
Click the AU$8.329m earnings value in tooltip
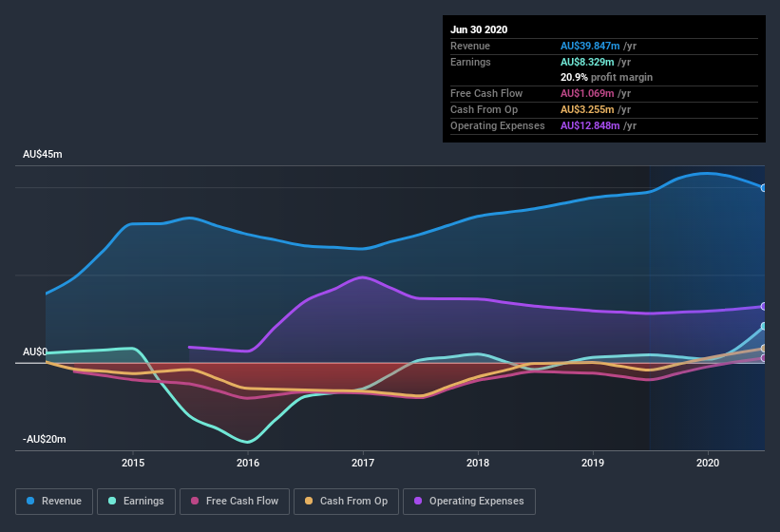click(x=587, y=62)
